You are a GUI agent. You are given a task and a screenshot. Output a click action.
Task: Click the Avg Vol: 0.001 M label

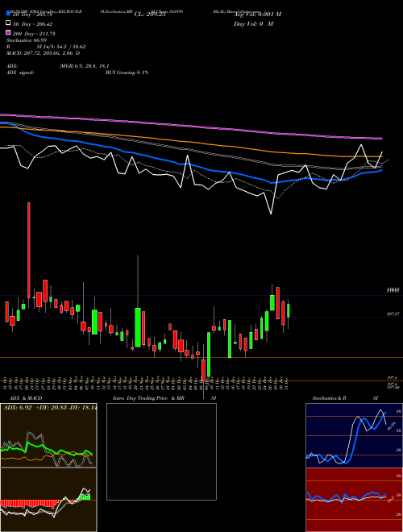point(257,15)
